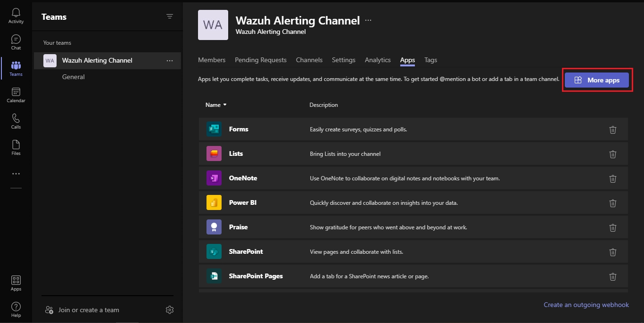644x323 pixels.
Task: Switch to the Settings tab
Action: [344, 60]
